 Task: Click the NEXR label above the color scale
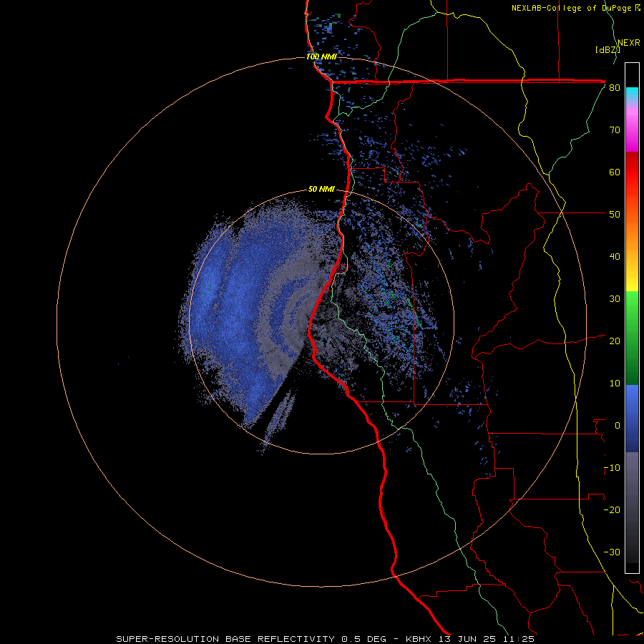(x=629, y=43)
